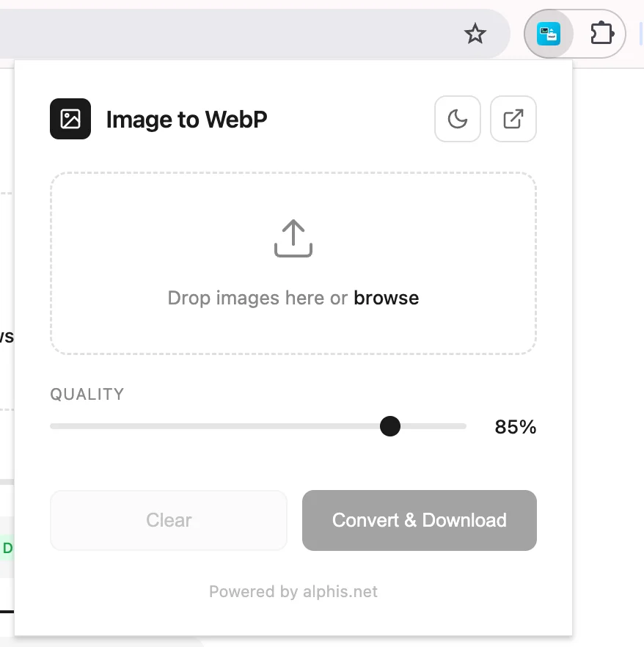Click the Image to WebP logo icon
This screenshot has width=644, height=647.
(x=70, y=119)
